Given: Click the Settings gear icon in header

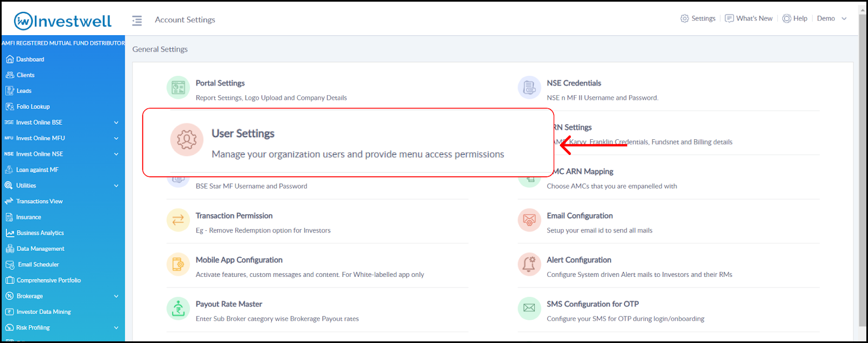Looking at the screenshot, I should (685, 18).
